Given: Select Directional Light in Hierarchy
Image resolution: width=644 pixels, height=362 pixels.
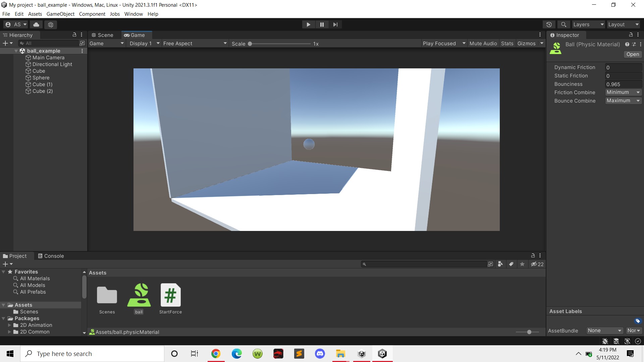Looking at the screenshot, I should tap(52, 64).
